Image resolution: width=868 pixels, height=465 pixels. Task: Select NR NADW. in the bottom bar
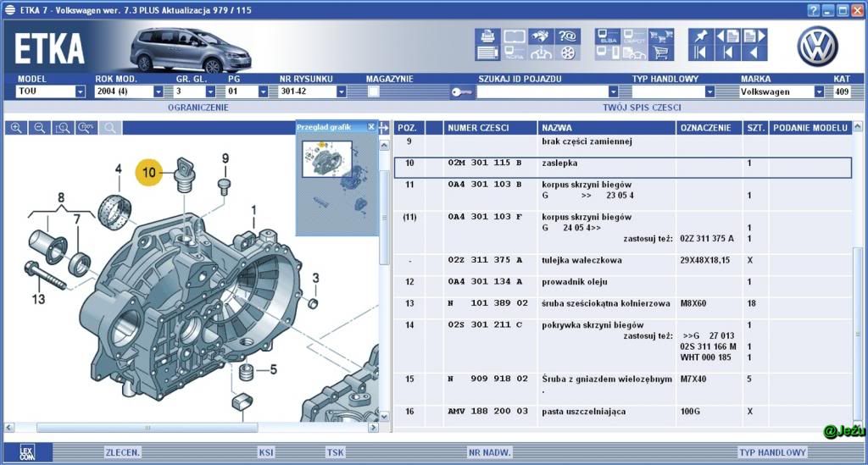489,452
